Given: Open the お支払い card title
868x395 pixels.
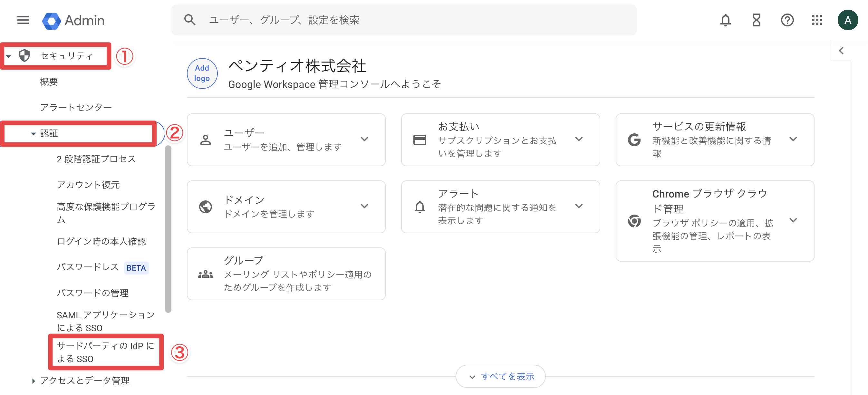Looking at the screenshot, I should coord(458,126).
